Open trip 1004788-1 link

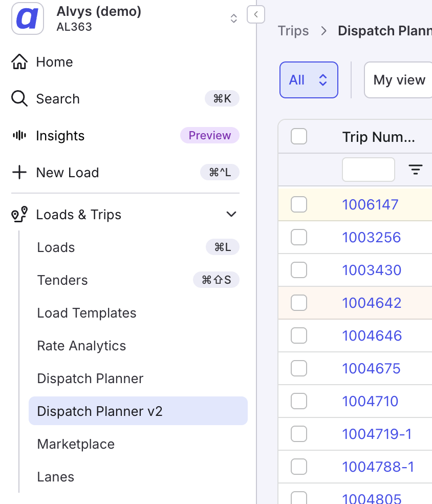(378, 467)
